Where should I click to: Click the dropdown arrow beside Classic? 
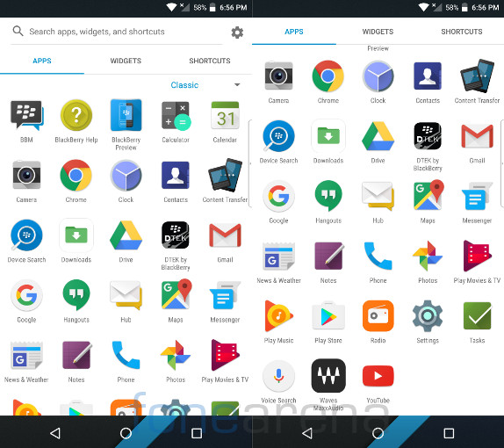coord(237,85)
